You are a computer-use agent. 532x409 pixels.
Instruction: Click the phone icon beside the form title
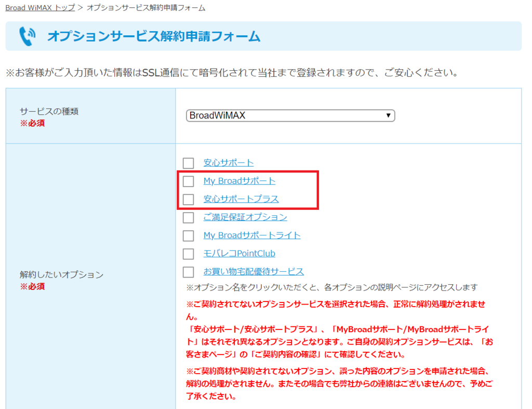click(28, 36)
